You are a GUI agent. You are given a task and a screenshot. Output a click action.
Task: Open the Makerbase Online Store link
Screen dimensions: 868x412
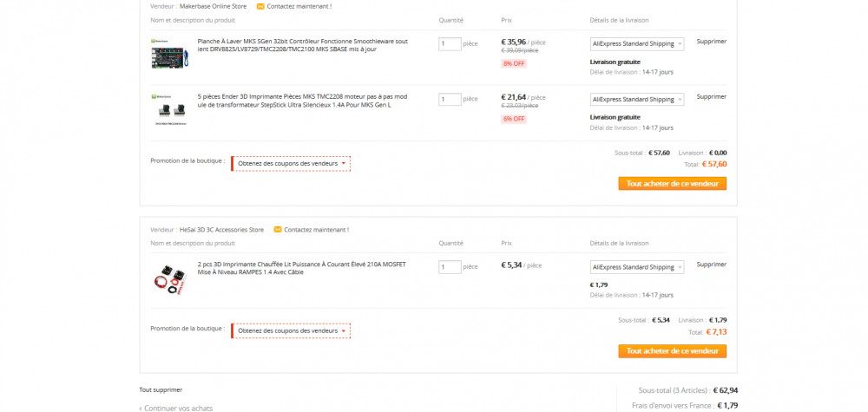[213, 6]
